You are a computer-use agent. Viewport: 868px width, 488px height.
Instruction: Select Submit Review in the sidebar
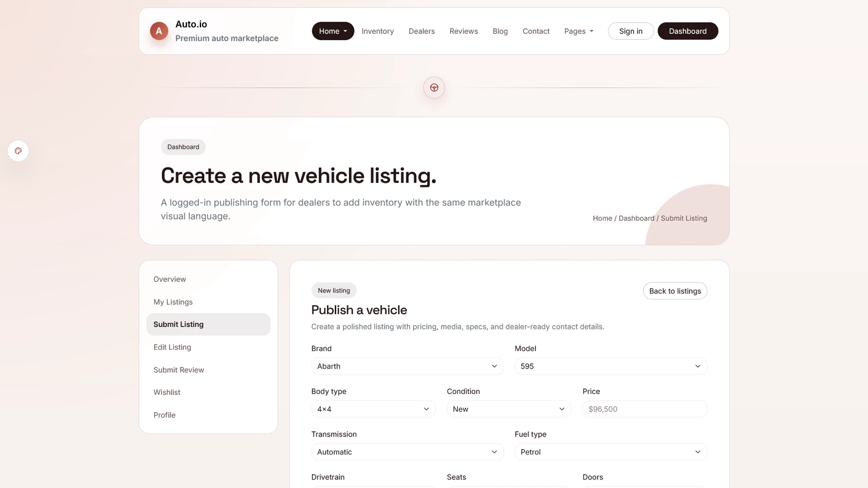[208, 370]
